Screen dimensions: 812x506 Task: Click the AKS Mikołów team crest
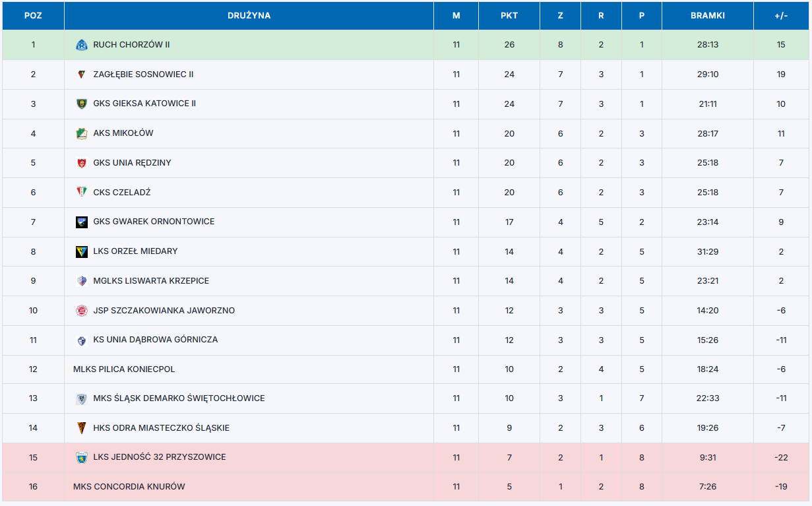[x=81, y=133]
